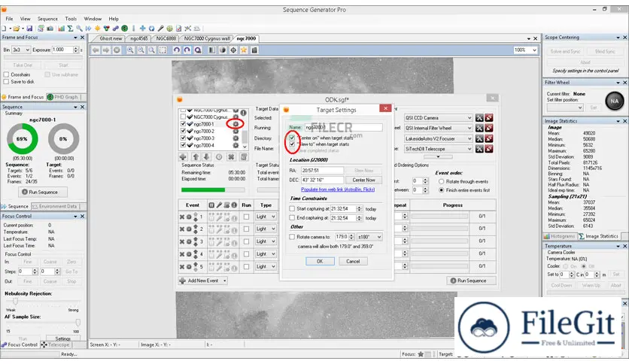Click OK in Target Settings dialog
This screenshot has height=364, width=629.
pyautogui.click(x=320, y=262)
